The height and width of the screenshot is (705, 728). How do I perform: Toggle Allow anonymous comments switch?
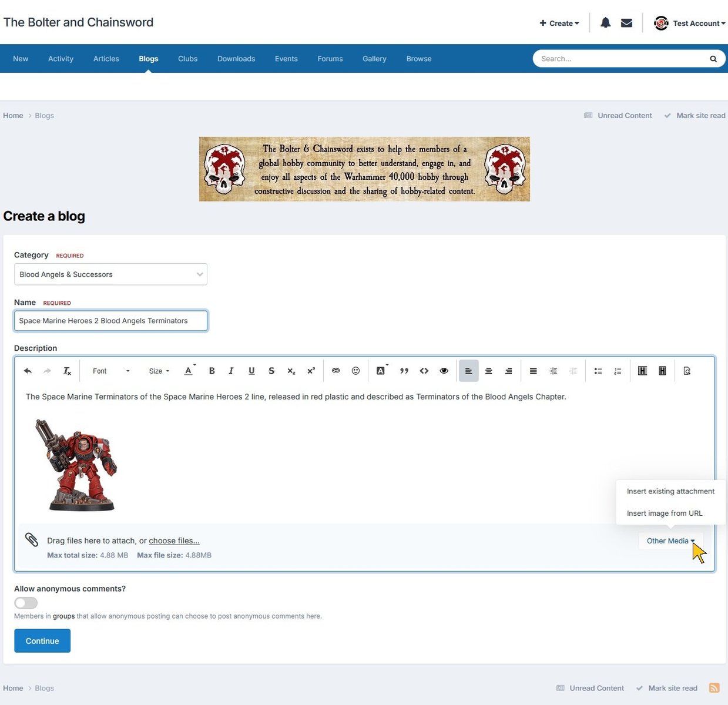tap(26, 603)
